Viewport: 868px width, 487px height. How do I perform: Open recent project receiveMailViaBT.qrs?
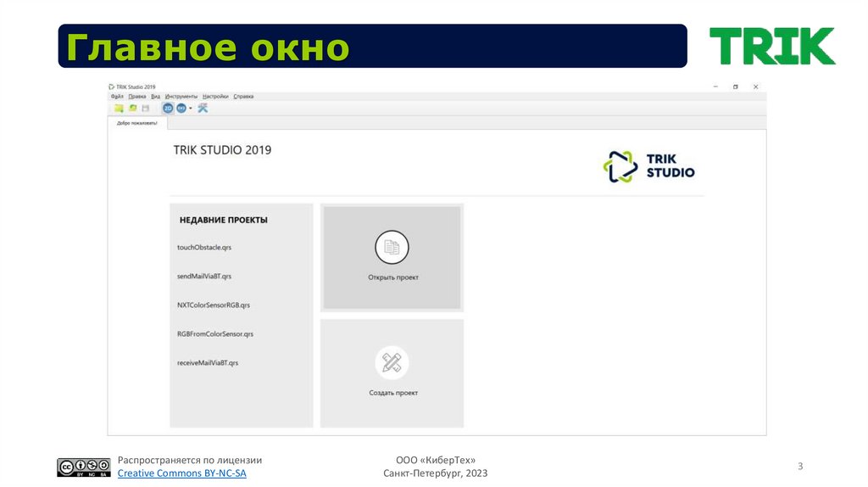(208, 363)
